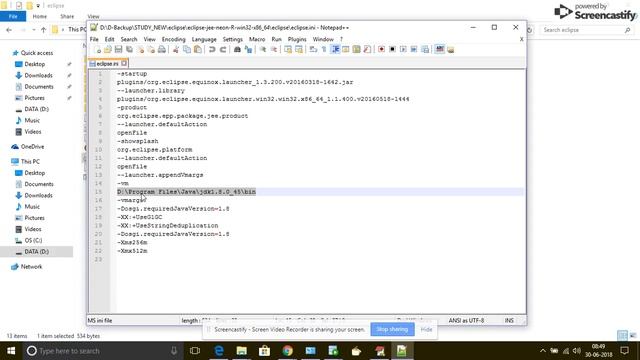640x360 pixels.
Task: Click the Open file toolbar icon
Action: 108,49
